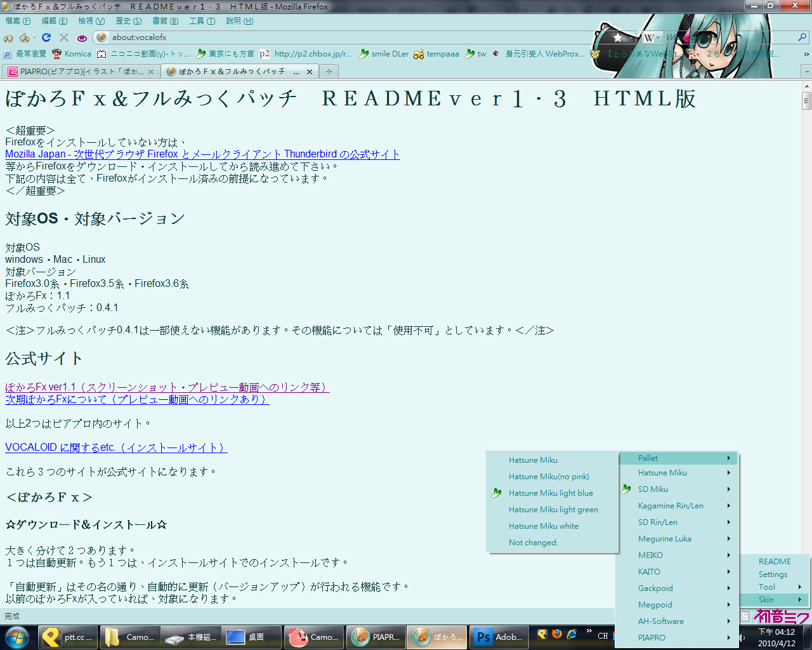The height and width of the screenshot is (650, 812).
Task: Click the search magnifier icon
Action: point(802,37)
